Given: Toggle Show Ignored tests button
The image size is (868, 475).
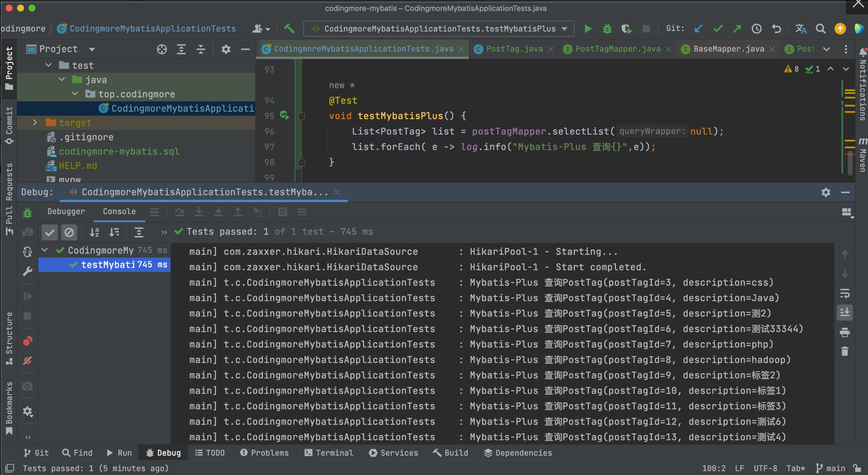Looking at the screenshot, I should 69,232.
